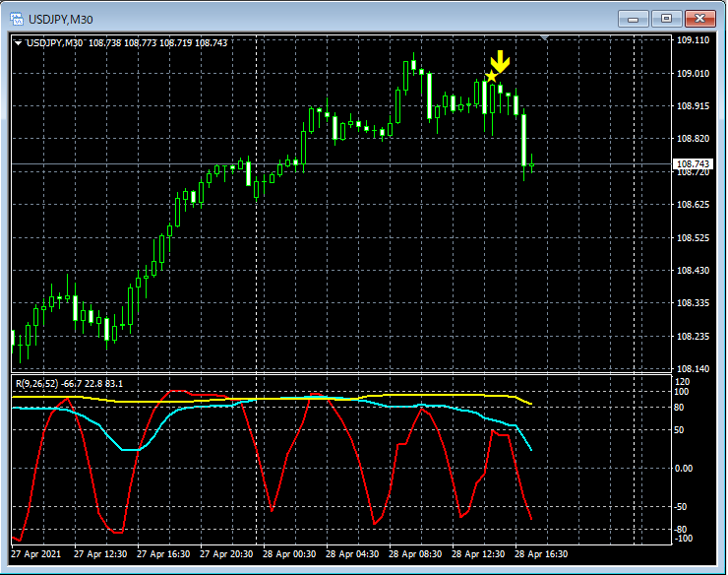Click the 109.110 price scale value
Viewport: 728px width, 575px height.
[x=694, y=40]
